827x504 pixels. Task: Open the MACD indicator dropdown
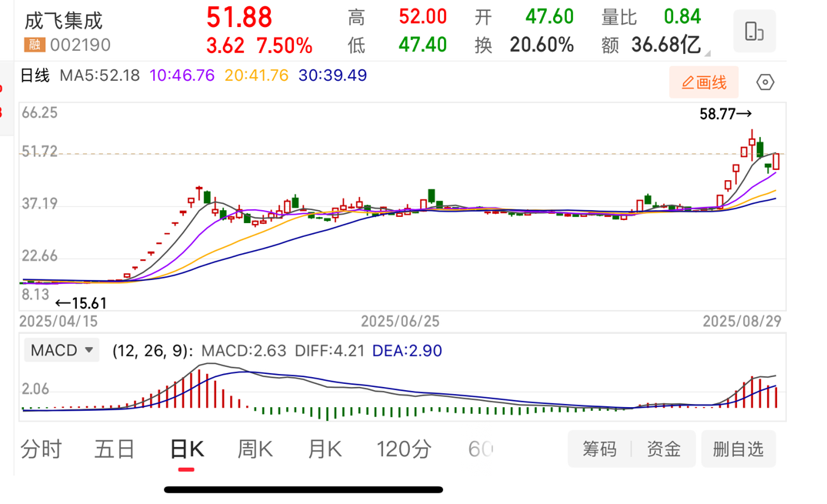(x=62, y=350)
